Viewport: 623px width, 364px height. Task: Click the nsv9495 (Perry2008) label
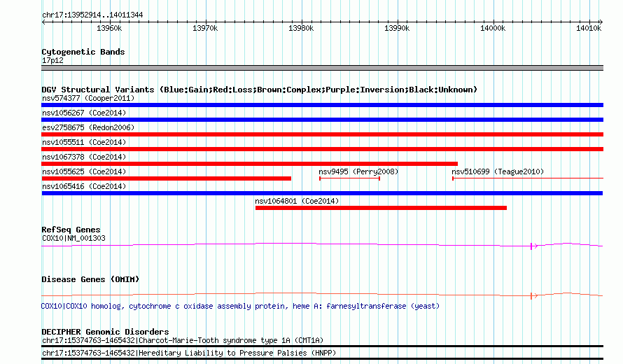tap(358, 171)
